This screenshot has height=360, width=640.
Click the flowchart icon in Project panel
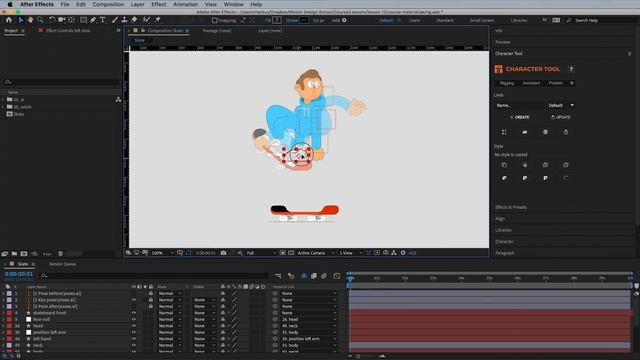click(118, 99)
